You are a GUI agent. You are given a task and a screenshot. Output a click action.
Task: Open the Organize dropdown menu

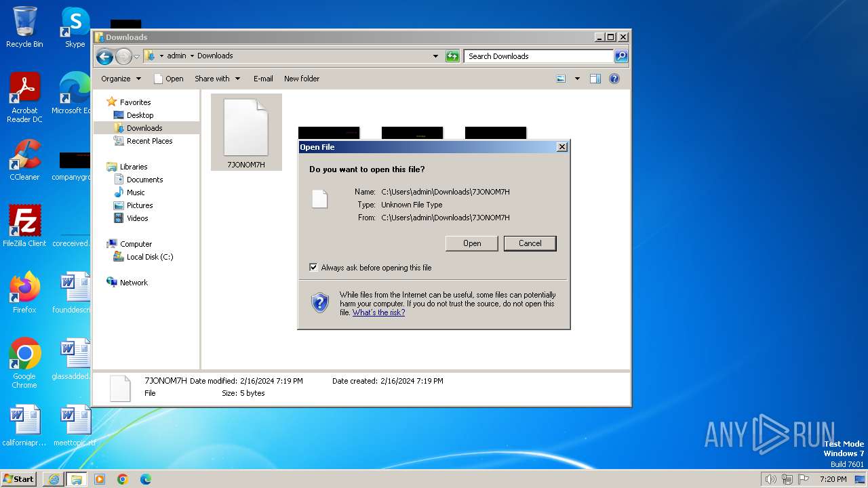point(121,79)
